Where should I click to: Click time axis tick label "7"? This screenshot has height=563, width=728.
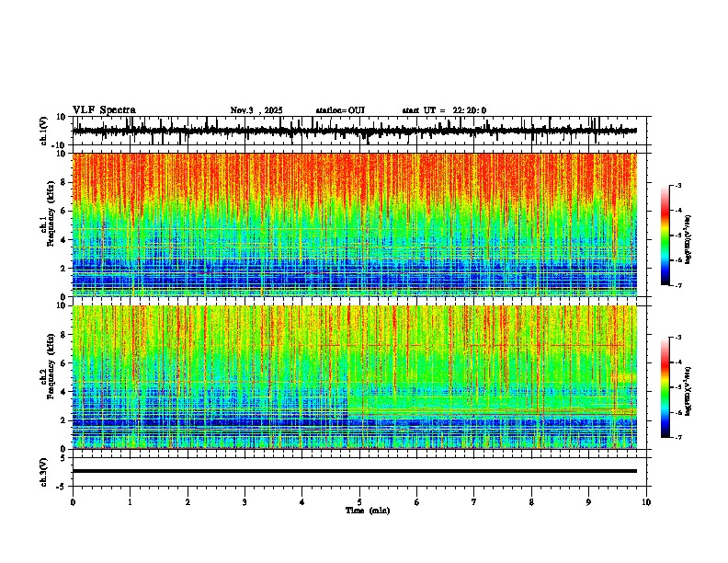pos(474,502)
